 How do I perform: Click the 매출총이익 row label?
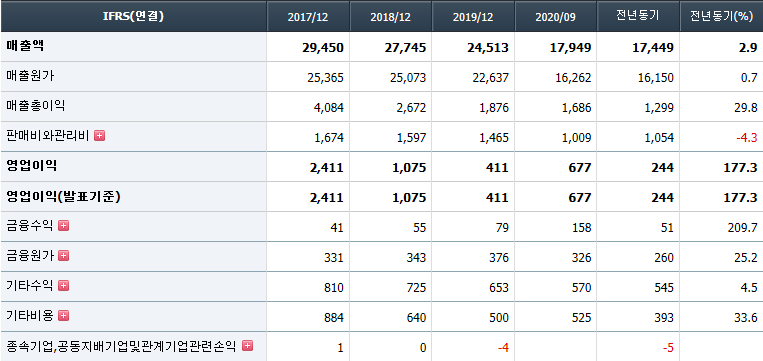[36, 106]
